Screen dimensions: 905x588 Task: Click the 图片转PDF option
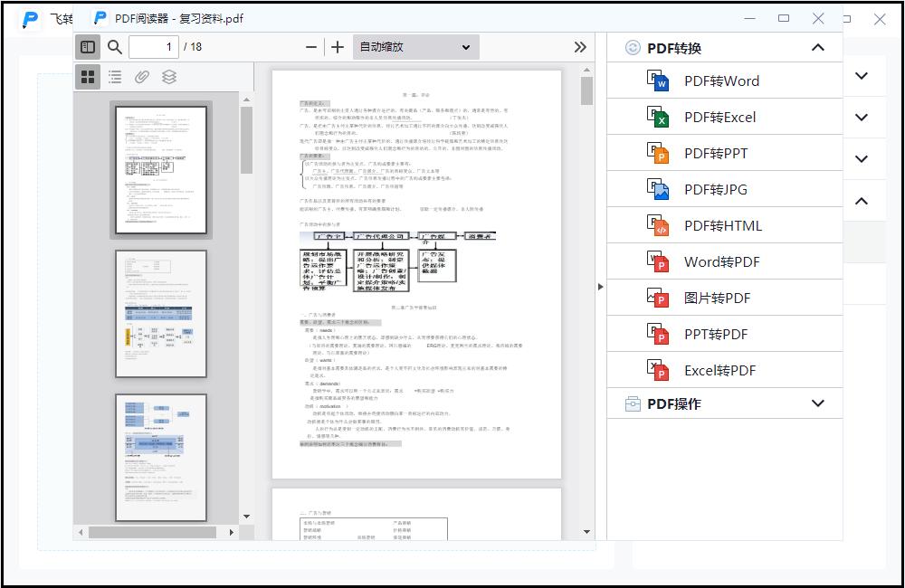coord(717,299)
